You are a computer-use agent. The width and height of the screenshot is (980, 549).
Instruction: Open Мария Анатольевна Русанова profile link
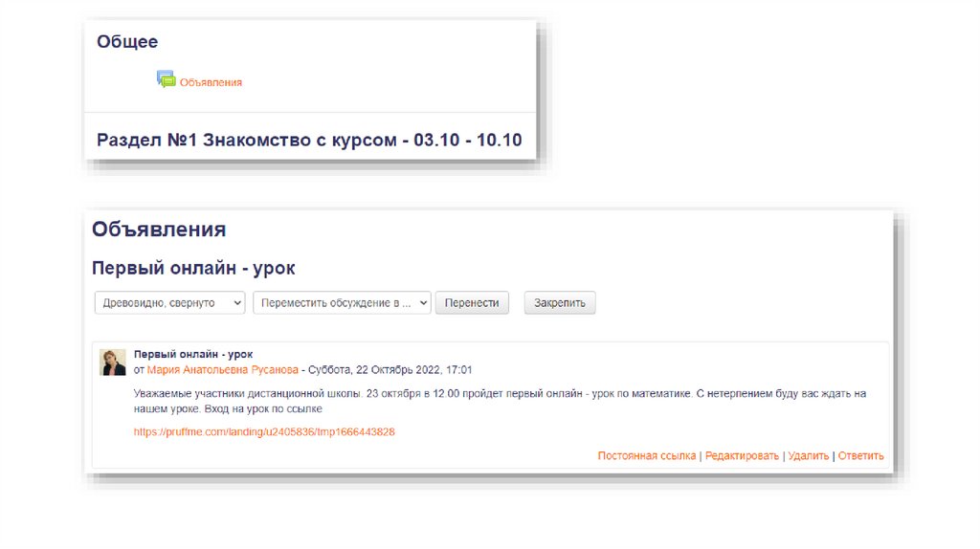(x=222, y=370)
